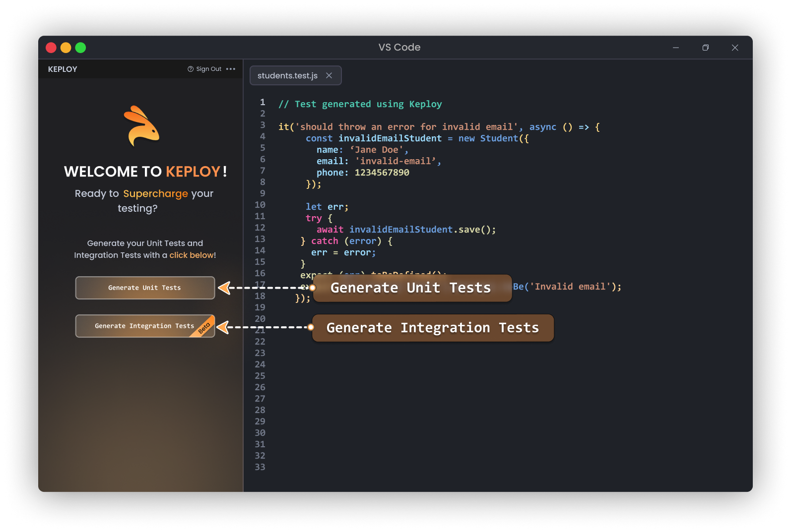Select the students.test.js editor tab
Image resolution: width=791 pixels, height=532 pixels.
coord(295,75)
